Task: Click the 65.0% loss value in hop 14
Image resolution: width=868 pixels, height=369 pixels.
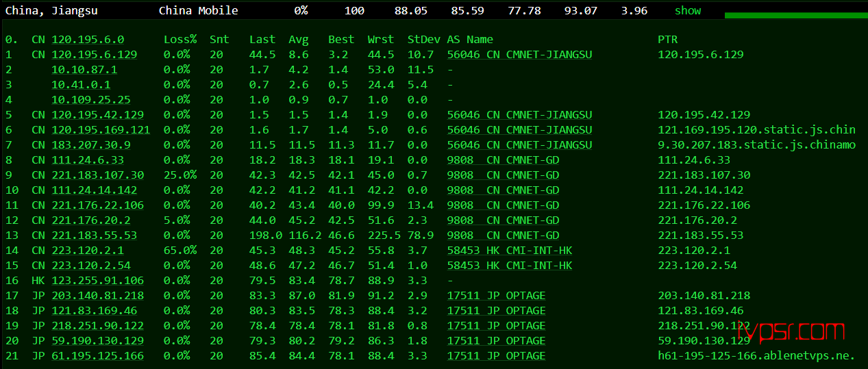Action: 180,251
